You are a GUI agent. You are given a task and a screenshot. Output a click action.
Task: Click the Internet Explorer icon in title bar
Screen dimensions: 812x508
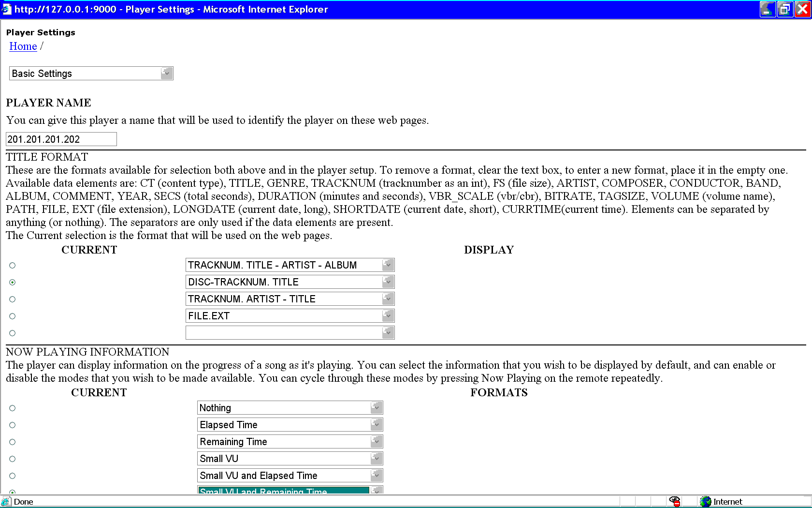6,9
